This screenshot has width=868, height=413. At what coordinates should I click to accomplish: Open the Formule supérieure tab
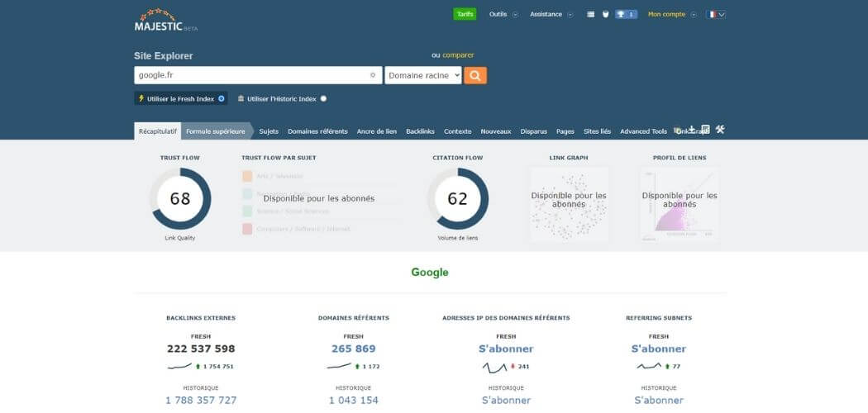click(215, 131)
